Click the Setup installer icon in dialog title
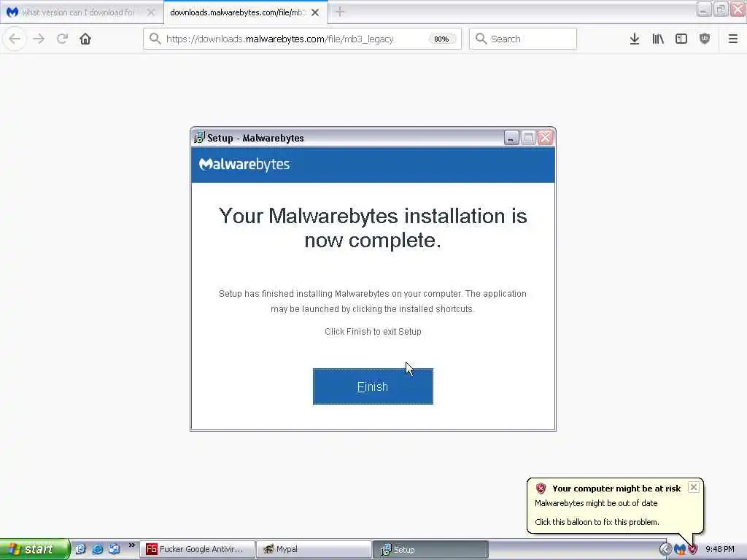The width and height of the screenshot is (747, 560). click(x=199, y=138)
